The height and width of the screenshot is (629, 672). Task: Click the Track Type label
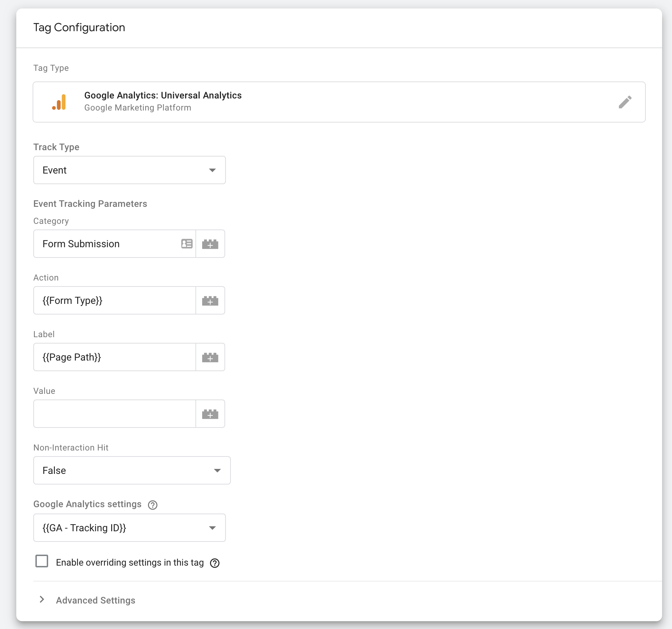coord(56,147)
